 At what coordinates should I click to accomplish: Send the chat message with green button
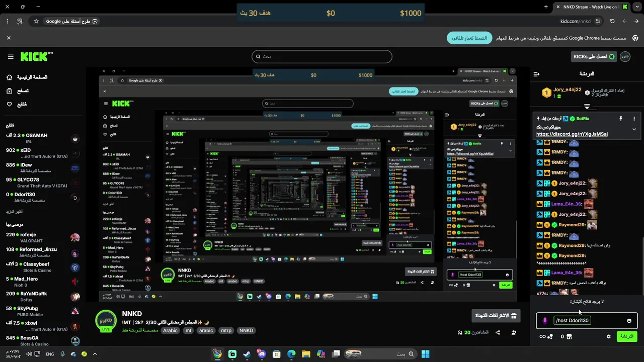tap(627, 336)
